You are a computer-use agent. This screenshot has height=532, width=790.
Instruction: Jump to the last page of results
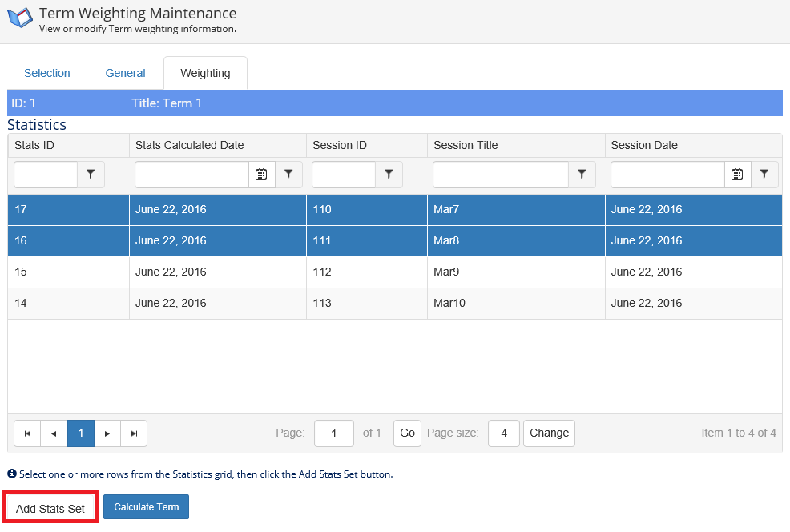point(134,433)
